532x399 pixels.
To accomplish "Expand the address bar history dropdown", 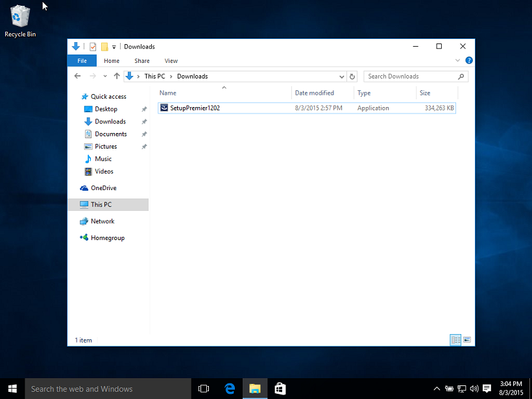I will tap(342, 77).
